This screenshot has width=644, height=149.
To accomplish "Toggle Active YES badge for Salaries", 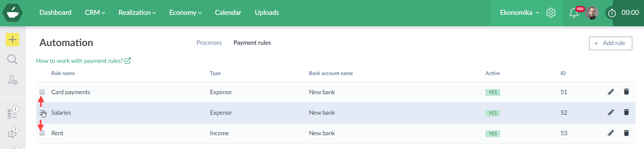I will coord(492,113).
